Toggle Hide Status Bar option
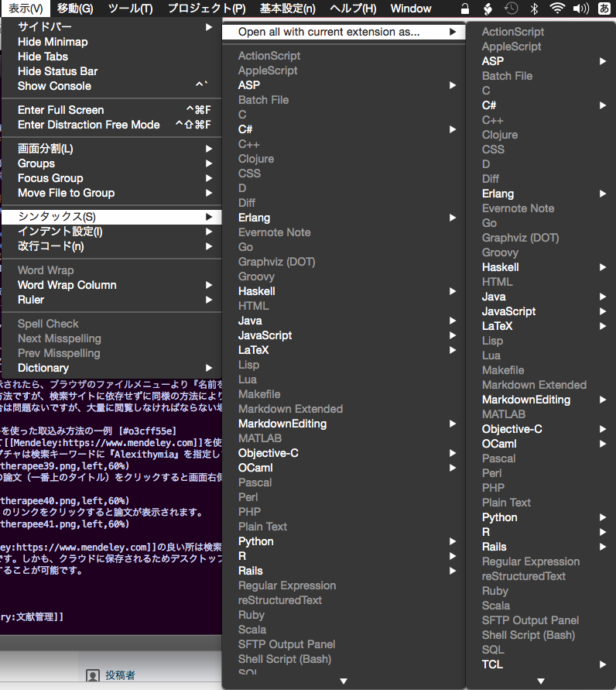616x690 pixels. tap(111, 71)
